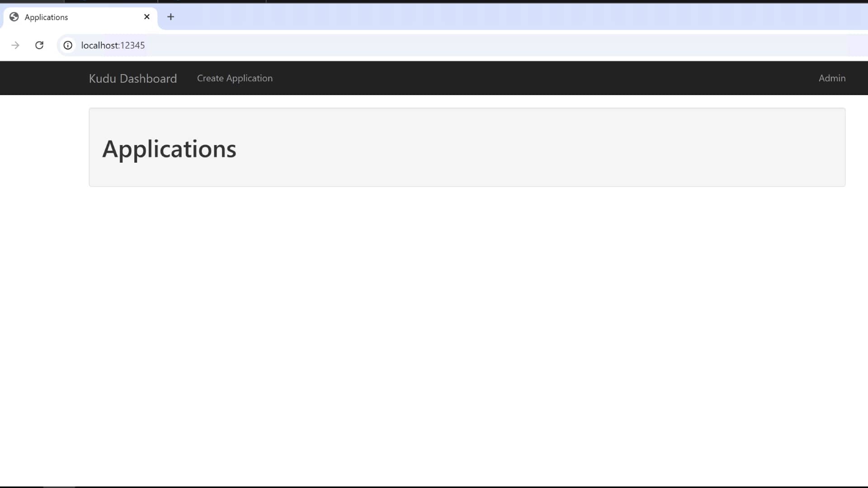Screen dimensions: 868x488
Task: Click the forward navigation arrow
Action: pyautogui.click(x=15, y=45)
